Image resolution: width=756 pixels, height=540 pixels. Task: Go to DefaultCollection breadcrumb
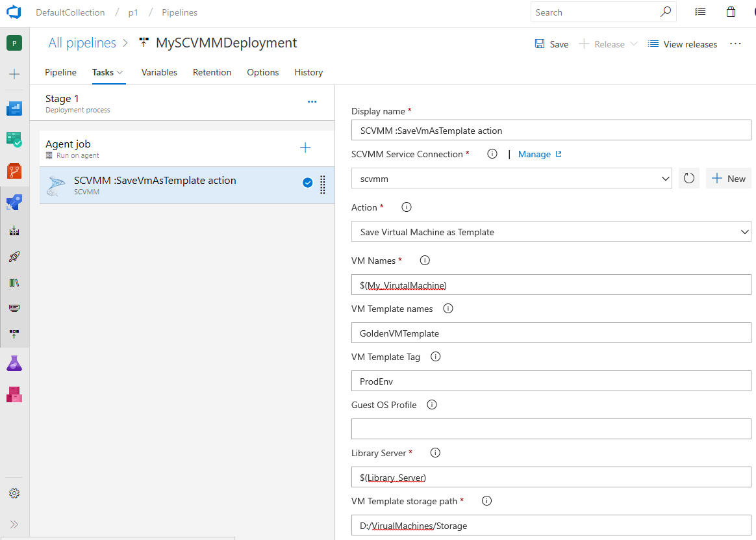[70, 12]
